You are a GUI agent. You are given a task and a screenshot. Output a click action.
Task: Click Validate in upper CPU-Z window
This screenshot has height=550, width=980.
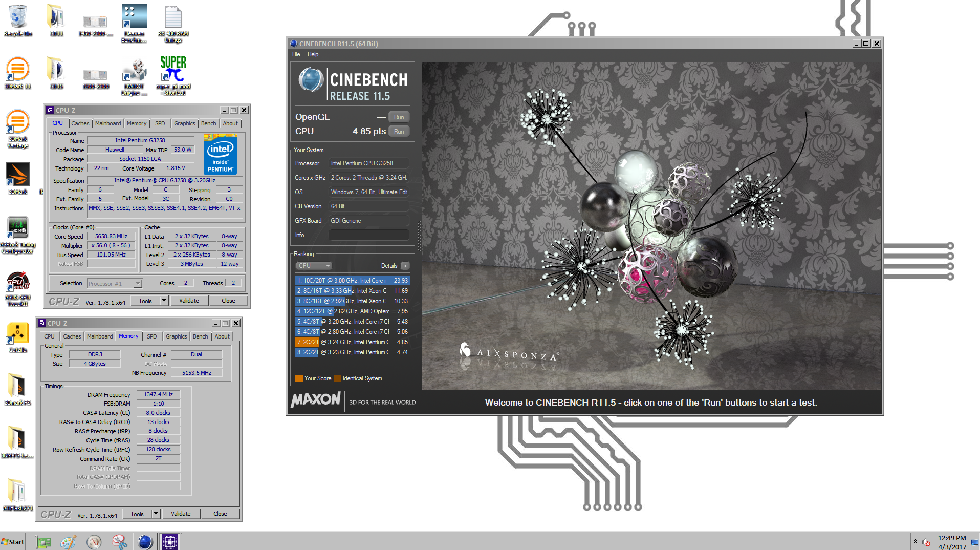189,301
